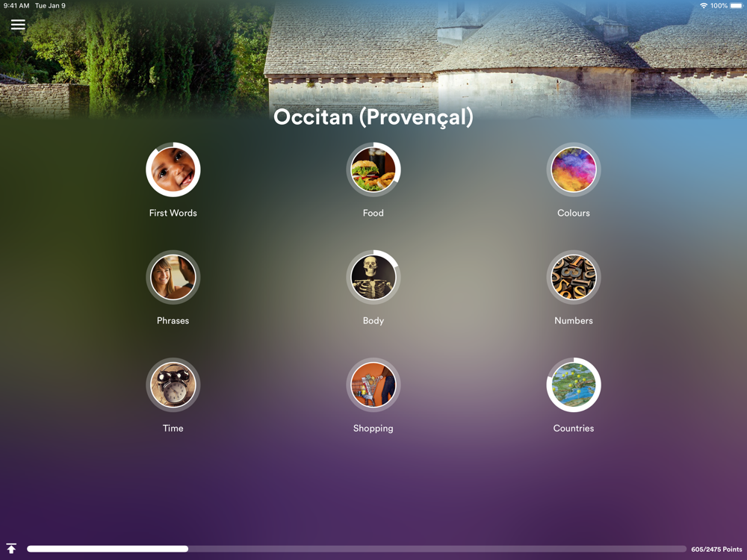
Task: Open the Colours powder icon
Action: (574, 169)
